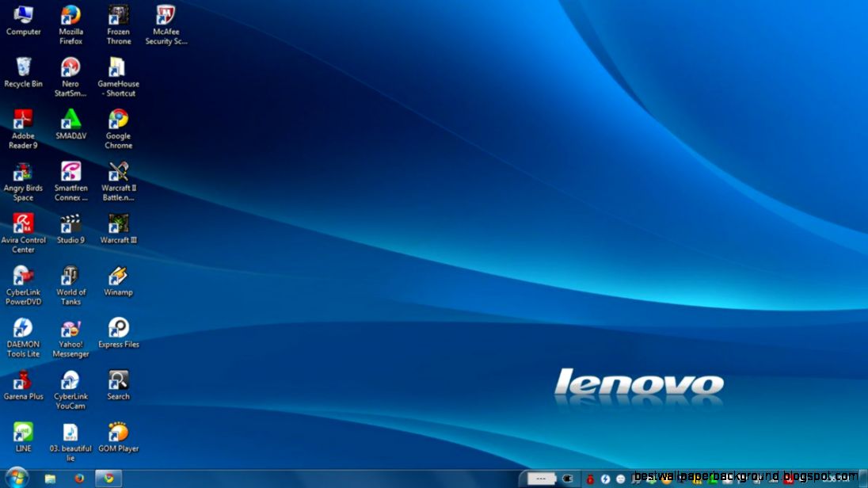Open CyberLink YouCam
The image size is (868, 488).
[70, 390]
